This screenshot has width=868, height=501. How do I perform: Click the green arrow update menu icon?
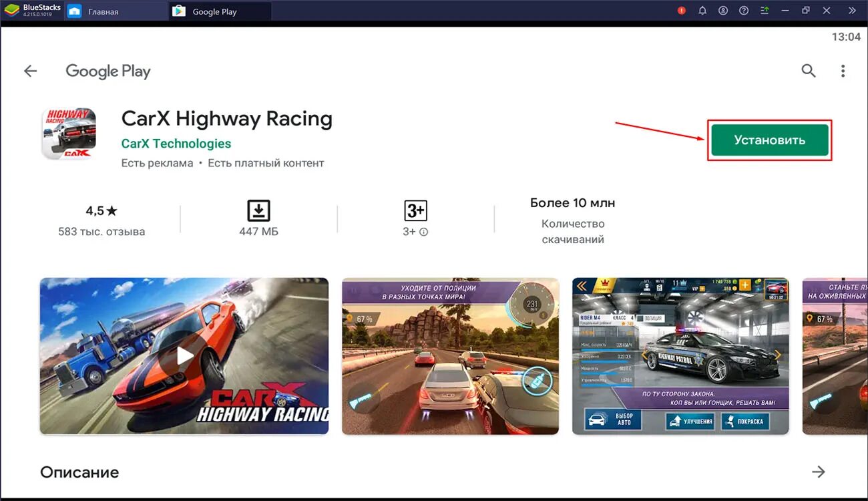pyautogui.click(x=765, y=11)
